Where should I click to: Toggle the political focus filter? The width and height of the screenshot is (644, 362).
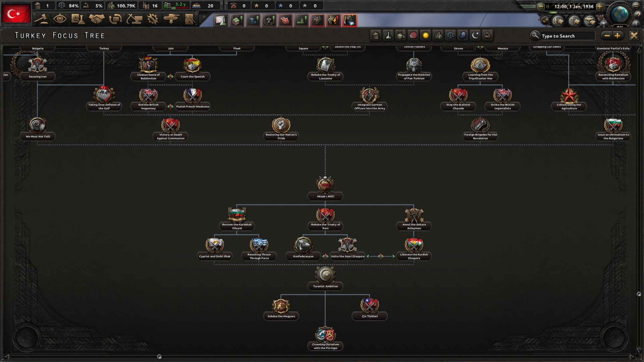pyautogui.click(x=376, y=36)
